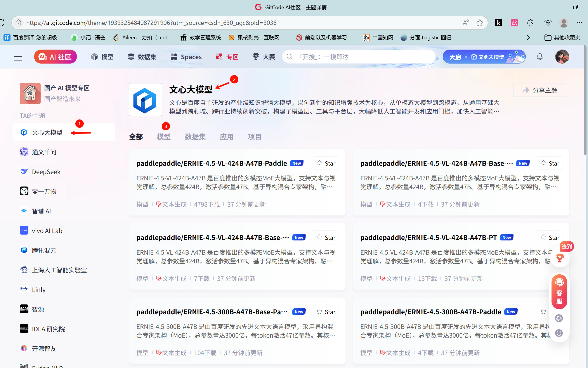Screen dimensions: 588x368
Task: Open the browser profile icon
Action: (x=563, y=23)
